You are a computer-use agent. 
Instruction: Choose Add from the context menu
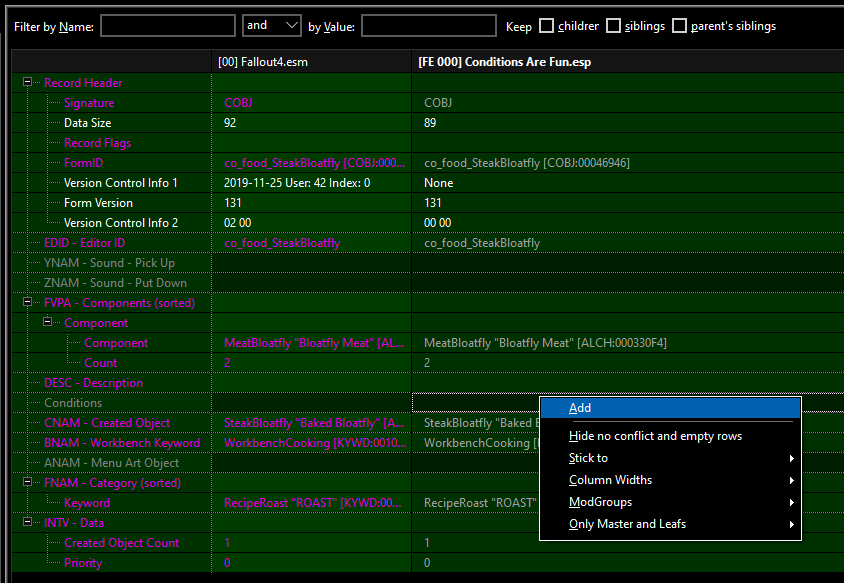(670, 408)
